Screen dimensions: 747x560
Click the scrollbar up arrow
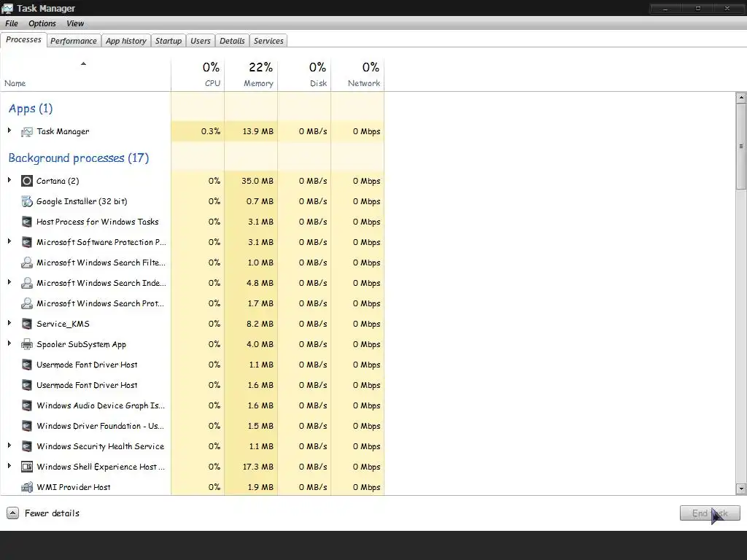741,98
